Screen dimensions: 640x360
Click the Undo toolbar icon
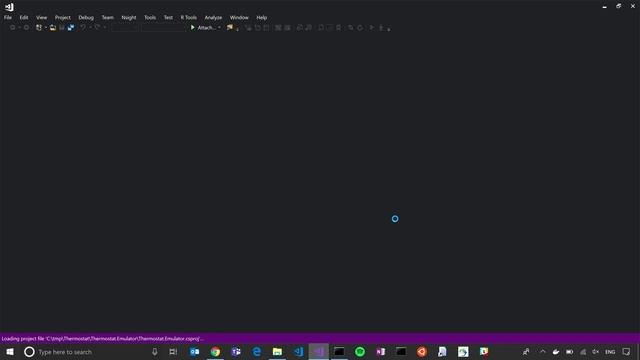click(83, 28)
